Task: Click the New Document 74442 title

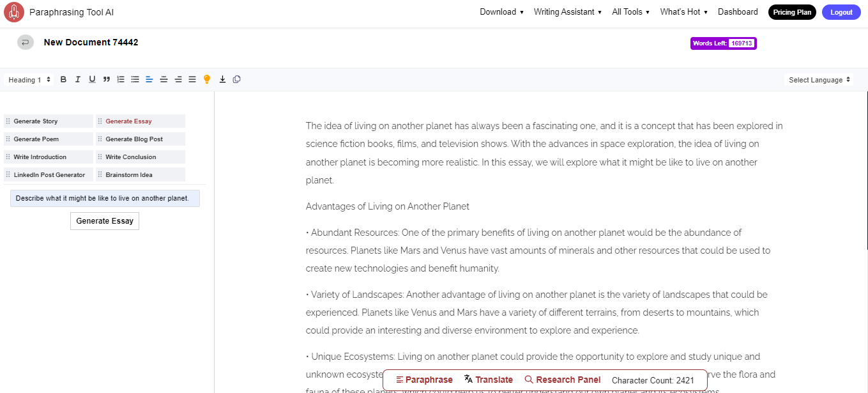Action: coord(91,42)
